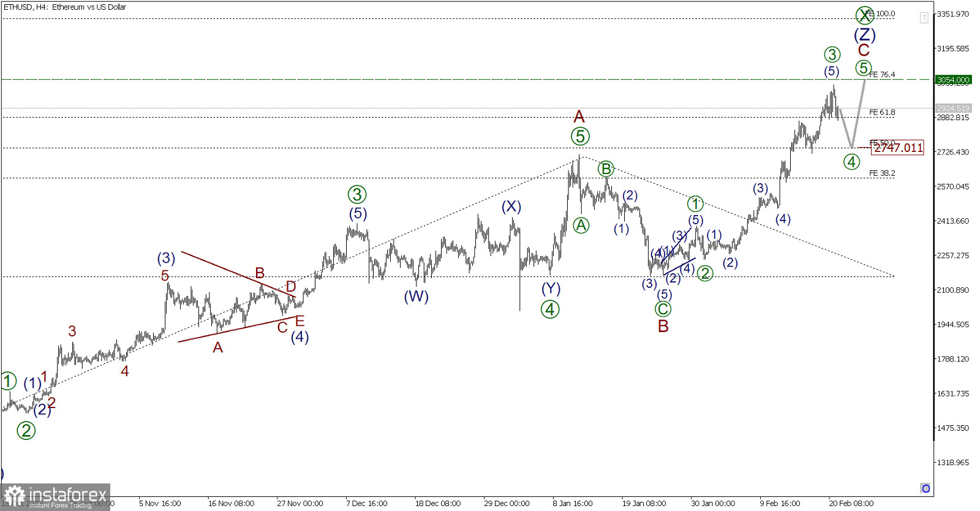Click the 30 Jan 00:00 time axis label

(x=714, y=504)
